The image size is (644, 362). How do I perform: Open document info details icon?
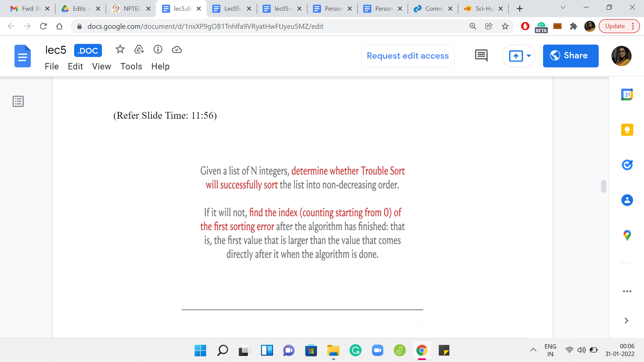click(x=158, y=50)
